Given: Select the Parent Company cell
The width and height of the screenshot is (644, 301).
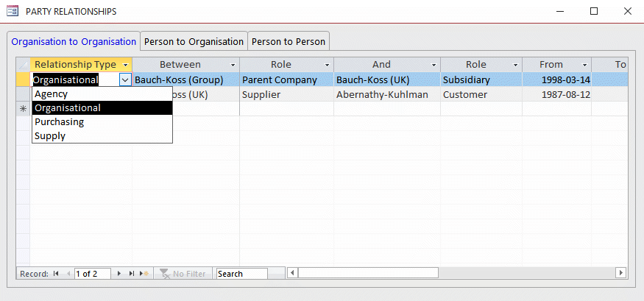Looking at the screenshot, I should click(x=287, y=79).
